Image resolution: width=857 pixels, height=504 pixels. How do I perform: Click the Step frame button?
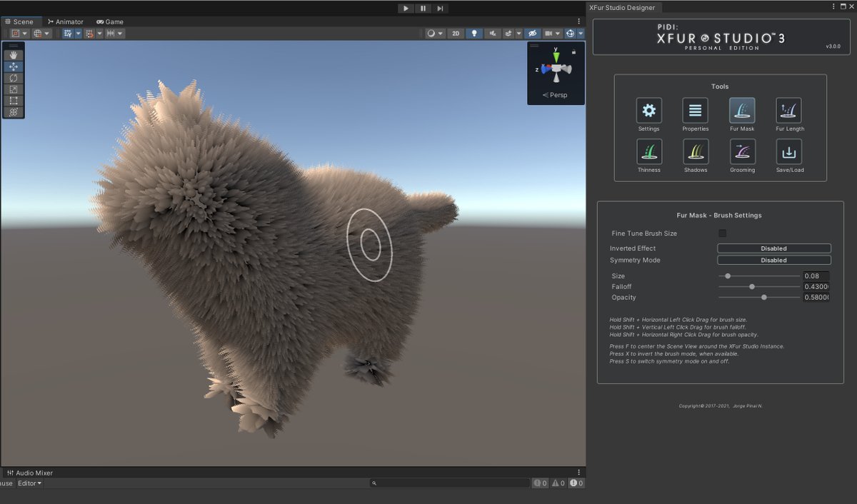[440, 9]
